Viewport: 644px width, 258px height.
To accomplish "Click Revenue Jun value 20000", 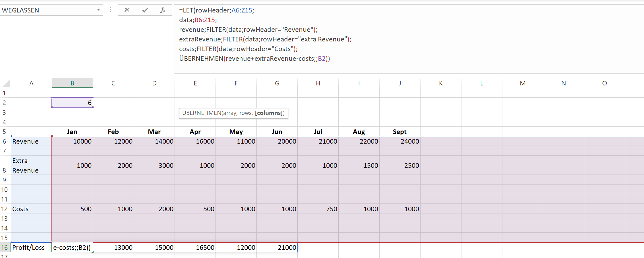I will tap(277, 141).
